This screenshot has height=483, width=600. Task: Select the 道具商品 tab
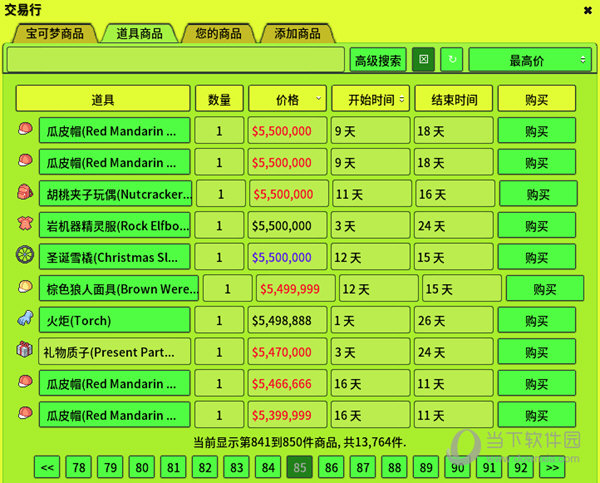coord(140,33)
